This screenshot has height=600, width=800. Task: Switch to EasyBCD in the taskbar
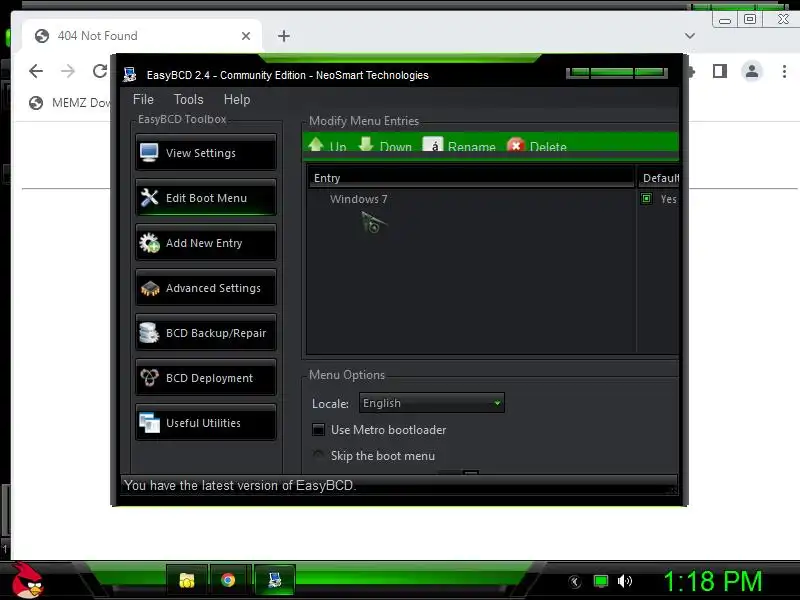point(275,580)
